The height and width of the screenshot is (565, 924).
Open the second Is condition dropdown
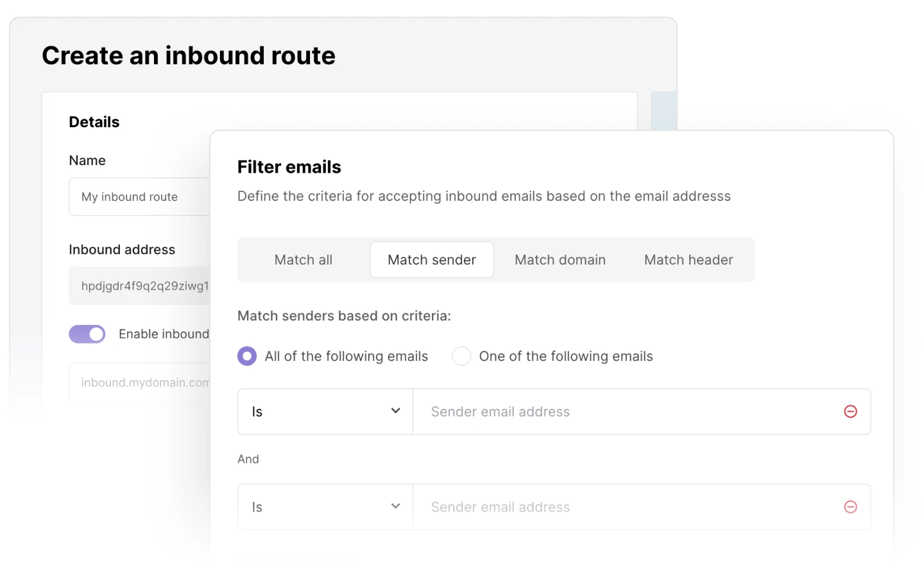325,507
